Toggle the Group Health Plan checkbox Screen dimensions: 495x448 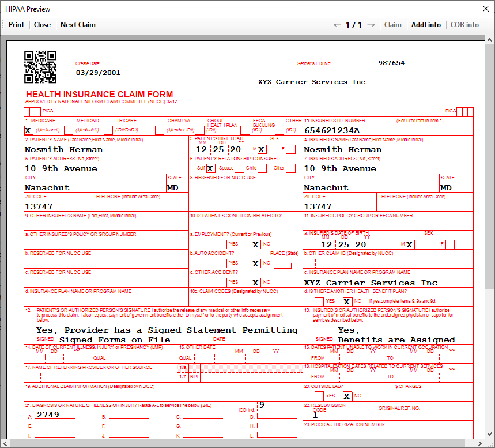click(x=199, y=130)
